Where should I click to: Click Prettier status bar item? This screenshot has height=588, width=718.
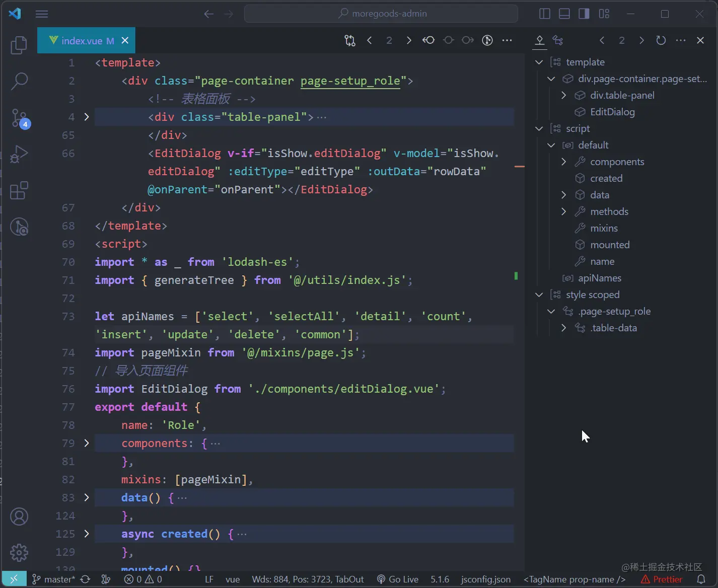662,579
